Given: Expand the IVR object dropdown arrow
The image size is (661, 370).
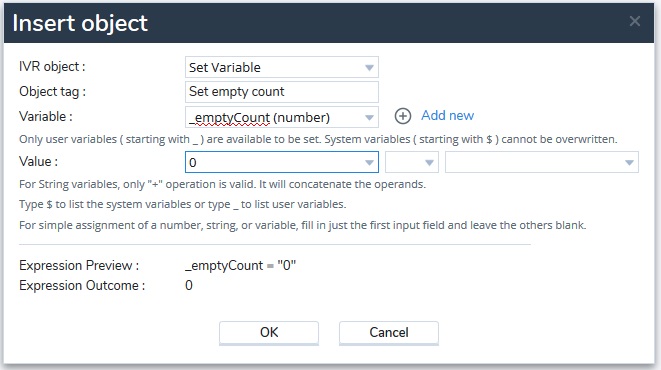Looking at the screenshot, I should (369, 67).
